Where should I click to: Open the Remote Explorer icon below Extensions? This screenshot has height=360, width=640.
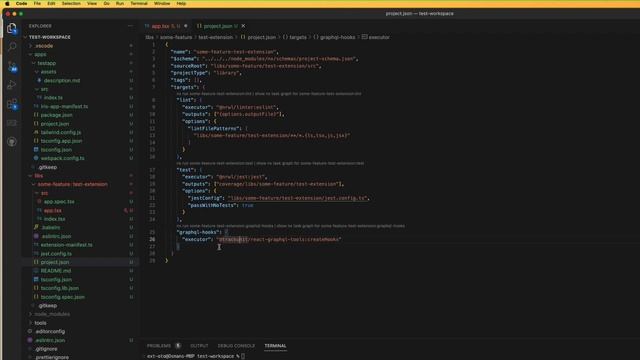(x=12, y=123)
